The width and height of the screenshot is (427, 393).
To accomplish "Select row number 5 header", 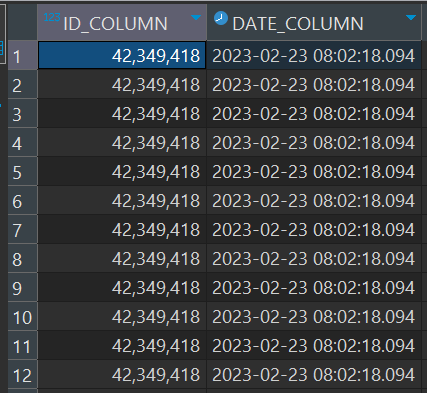I will pyautogui.click(x=22, y=171).
